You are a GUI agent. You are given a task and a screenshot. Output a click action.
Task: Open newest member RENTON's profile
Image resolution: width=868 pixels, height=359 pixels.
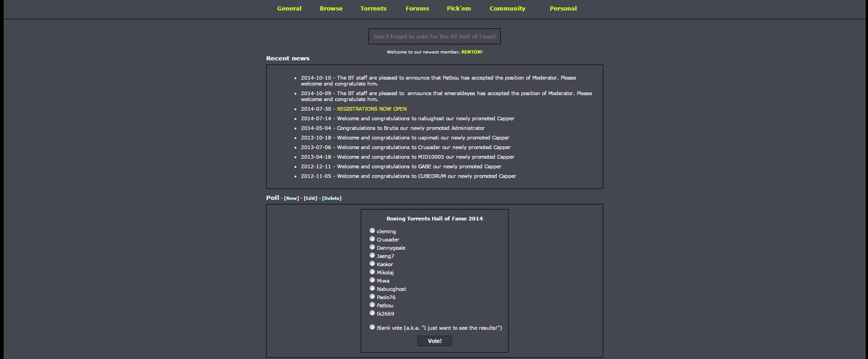pos(472,52)
